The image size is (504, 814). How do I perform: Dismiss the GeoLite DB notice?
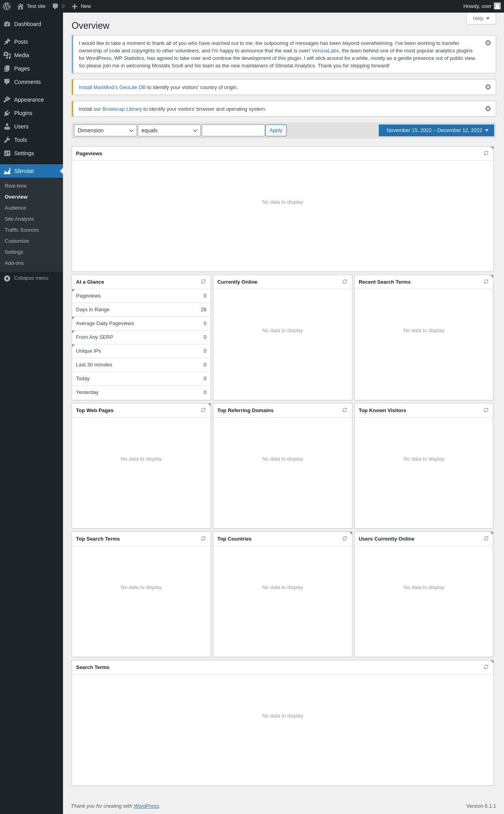(488, 87)
